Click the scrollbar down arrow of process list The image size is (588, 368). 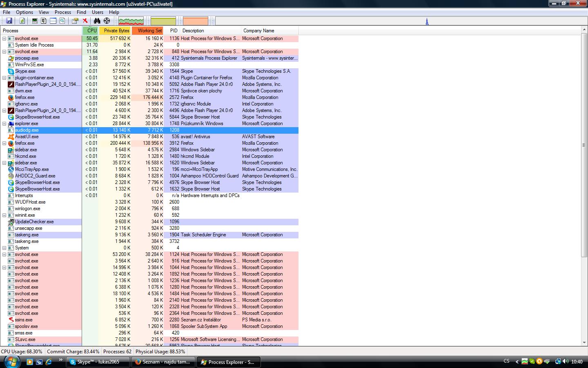click(x=584, y=343)
